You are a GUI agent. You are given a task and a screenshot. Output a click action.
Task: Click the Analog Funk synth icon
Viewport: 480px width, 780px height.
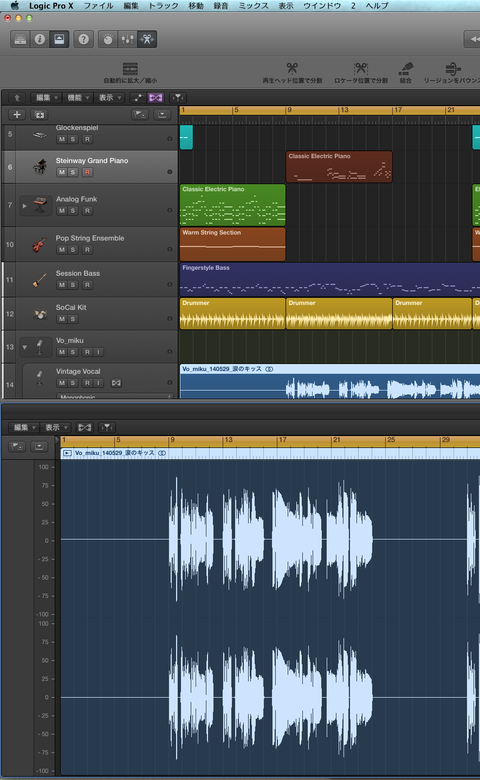40,205
